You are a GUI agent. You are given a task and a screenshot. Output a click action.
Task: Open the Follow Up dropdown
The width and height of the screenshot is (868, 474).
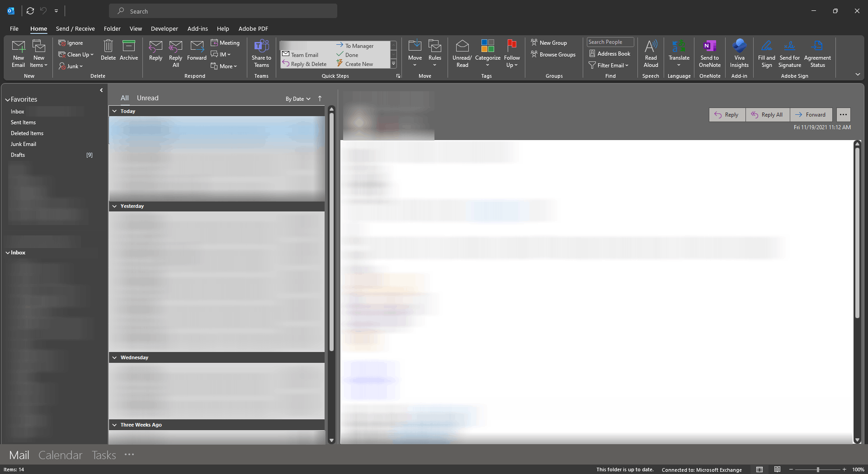point(512,54)
